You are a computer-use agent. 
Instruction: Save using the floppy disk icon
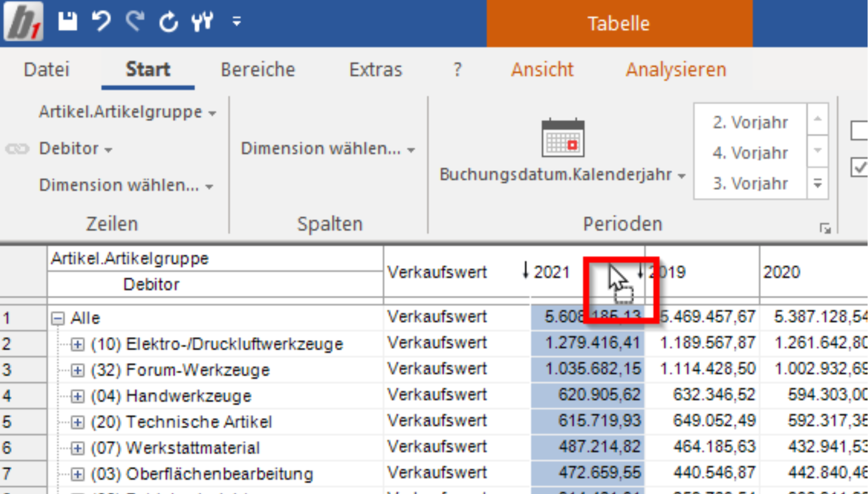pyautogui.click(x=67, y=21)
